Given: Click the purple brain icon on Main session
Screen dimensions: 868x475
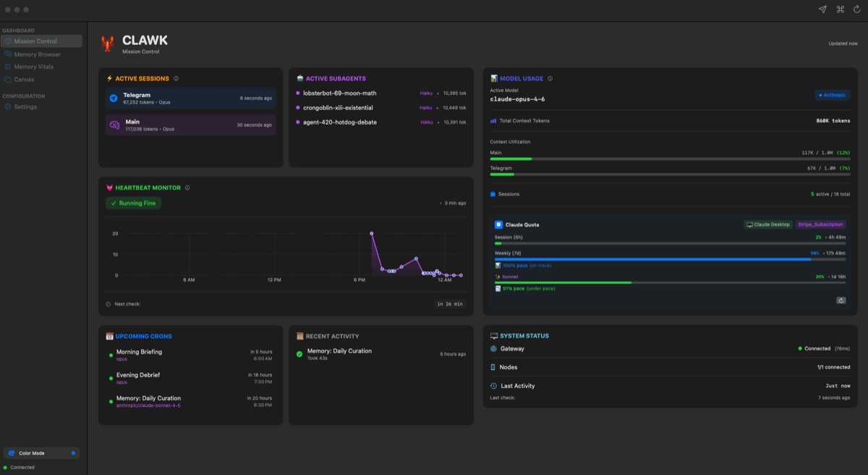Looking at the screenshot, I should [114, 125].
